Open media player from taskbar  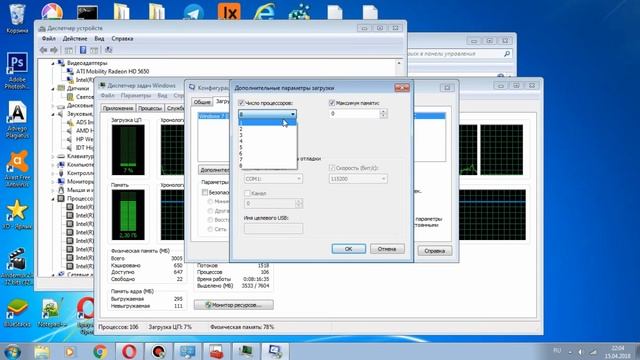[x=70, y=351]
